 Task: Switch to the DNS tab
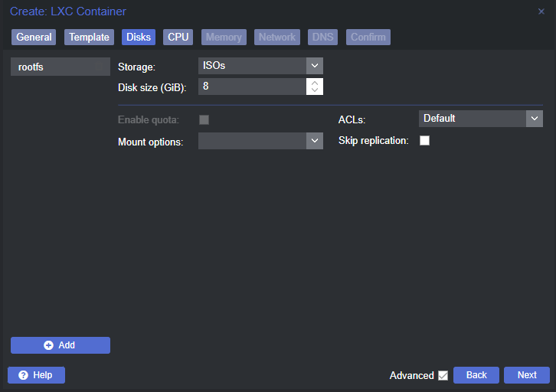[322, 38]
